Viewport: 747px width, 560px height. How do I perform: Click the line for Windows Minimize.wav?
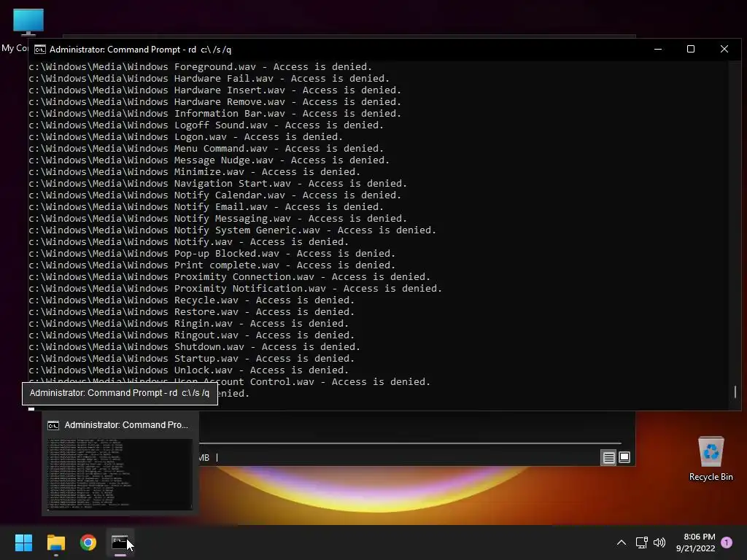(194, 172)
